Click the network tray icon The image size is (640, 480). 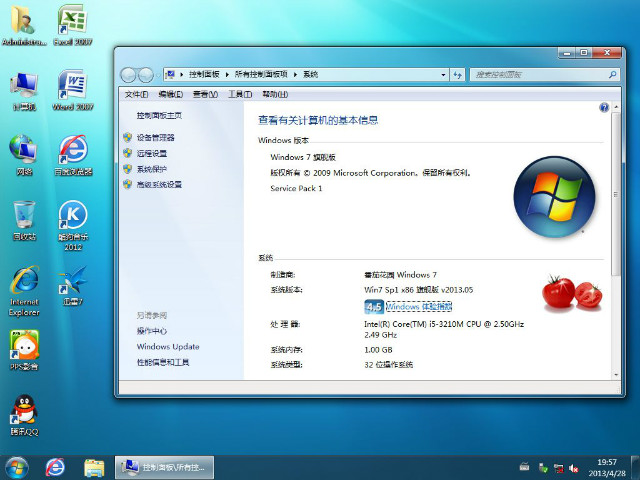pos(558,468)
